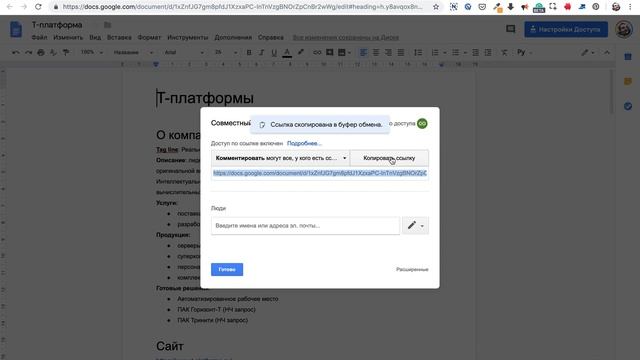Click the Undo icon
This screenshot has height=360, width=640.
pyautogui.click(x=16, y=52)
